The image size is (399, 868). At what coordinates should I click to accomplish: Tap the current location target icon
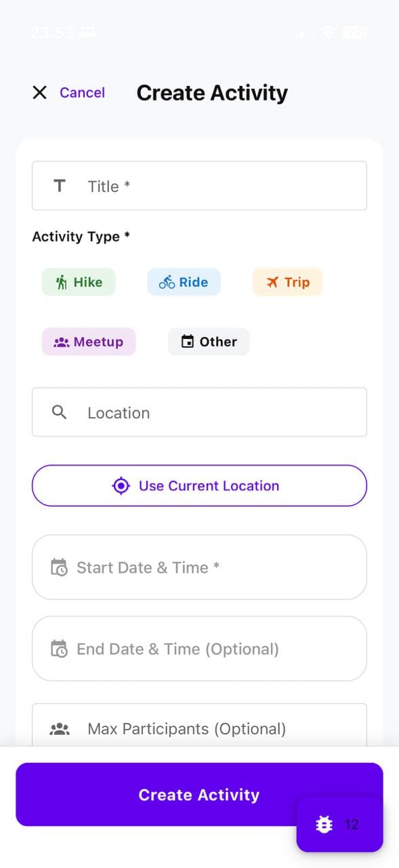pos(121,486)
